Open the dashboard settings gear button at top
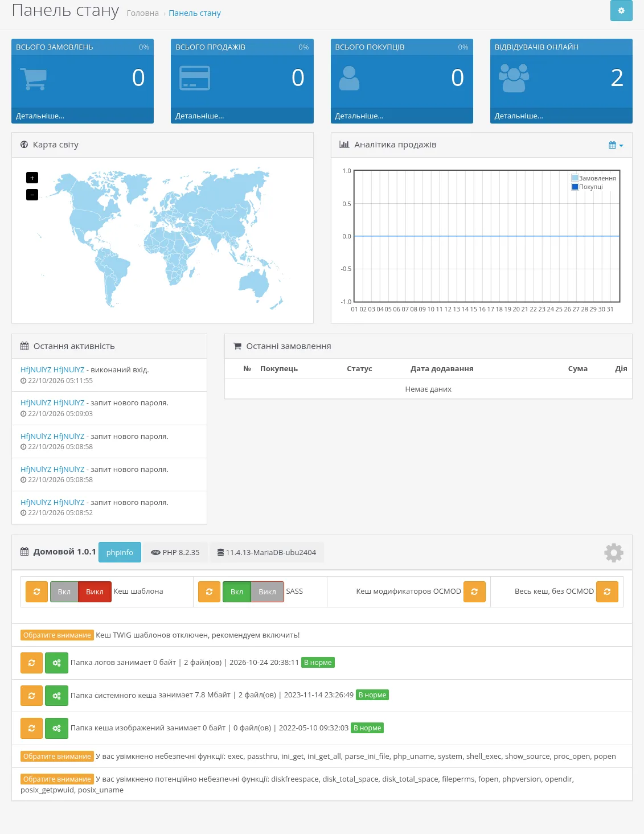This screenshot has height=834, width=644. tap(621, 10)
